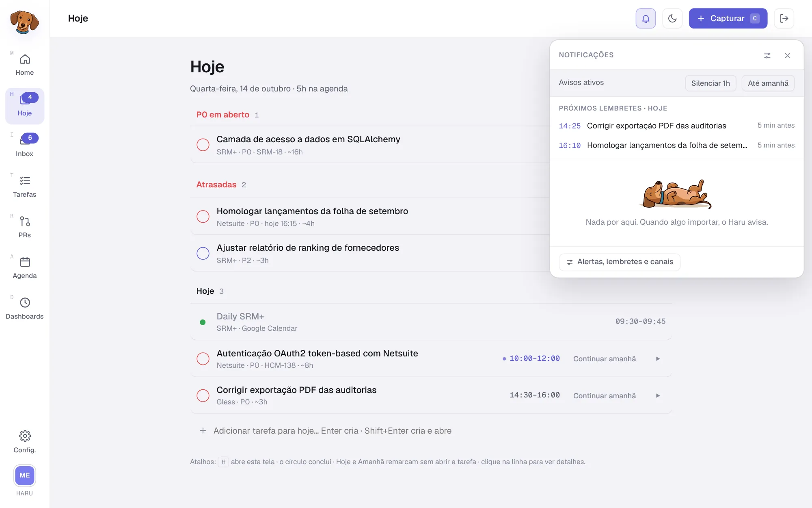Complete task Ajustar relatório de ranking
812x508 pixels.
[x=203, y=253]
